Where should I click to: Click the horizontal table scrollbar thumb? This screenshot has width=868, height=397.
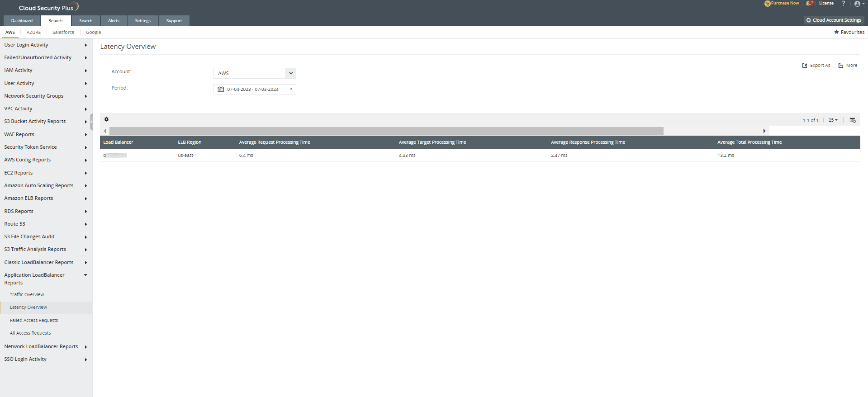pyautogui.click(x=386, y=131)
